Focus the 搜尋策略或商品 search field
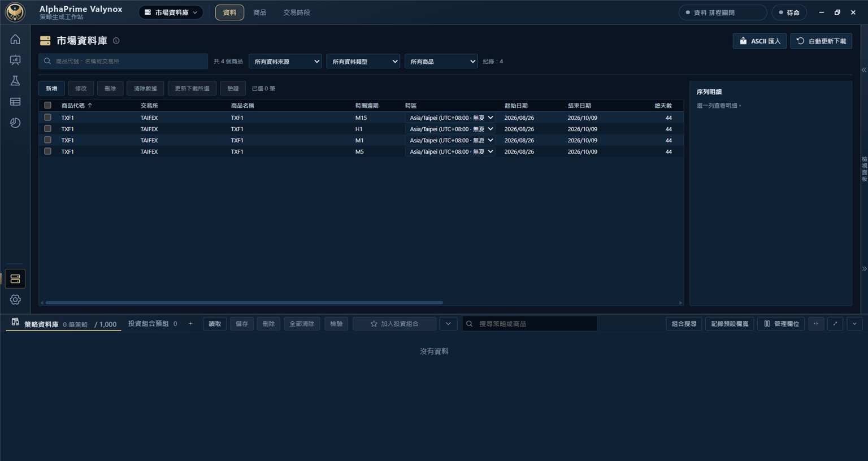Image resolution: width=868 pixels, height=461 pixels. tap(530, 324)
